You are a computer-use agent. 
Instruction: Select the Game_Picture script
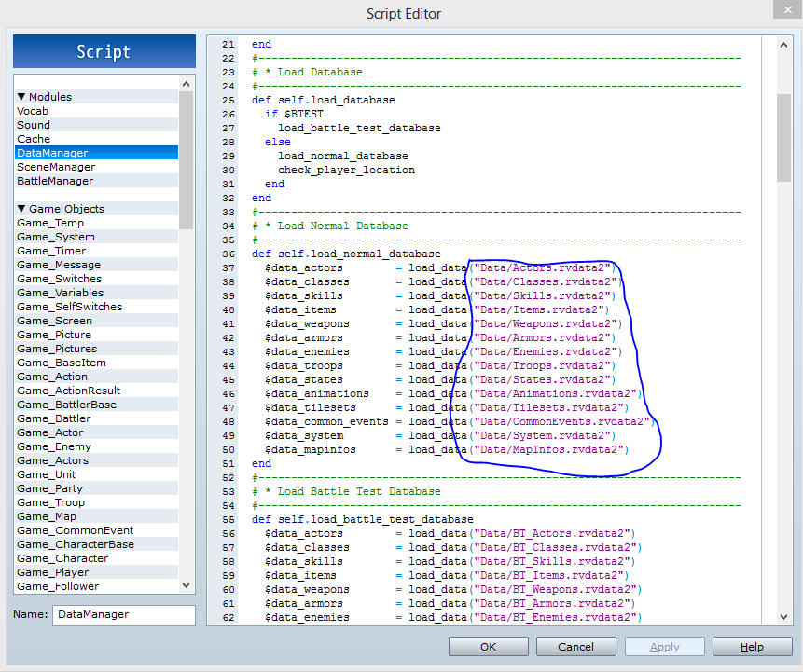point(97,335)
